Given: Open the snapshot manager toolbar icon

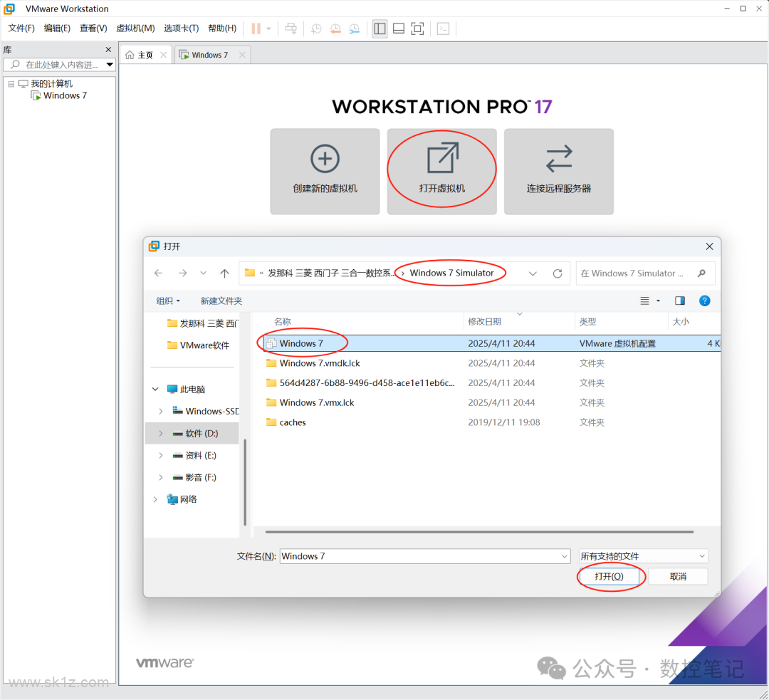Looking at the screenshot, I should click(x=354, y=28).
